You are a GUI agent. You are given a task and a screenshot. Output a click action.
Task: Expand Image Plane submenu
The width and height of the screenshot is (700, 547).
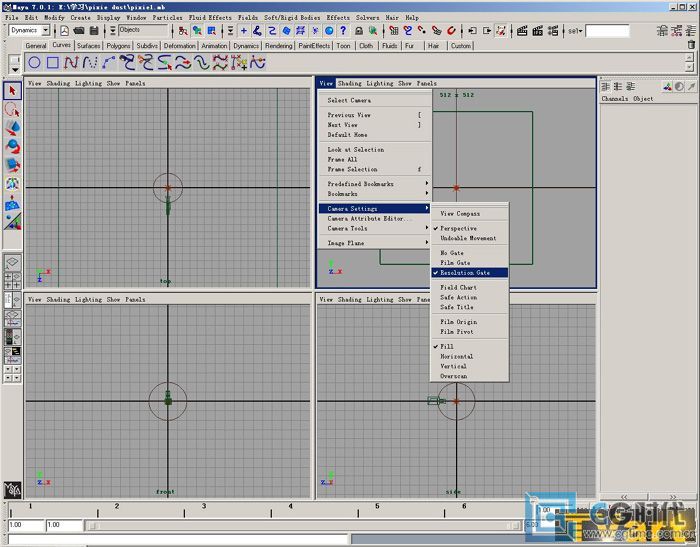point(375,243)
